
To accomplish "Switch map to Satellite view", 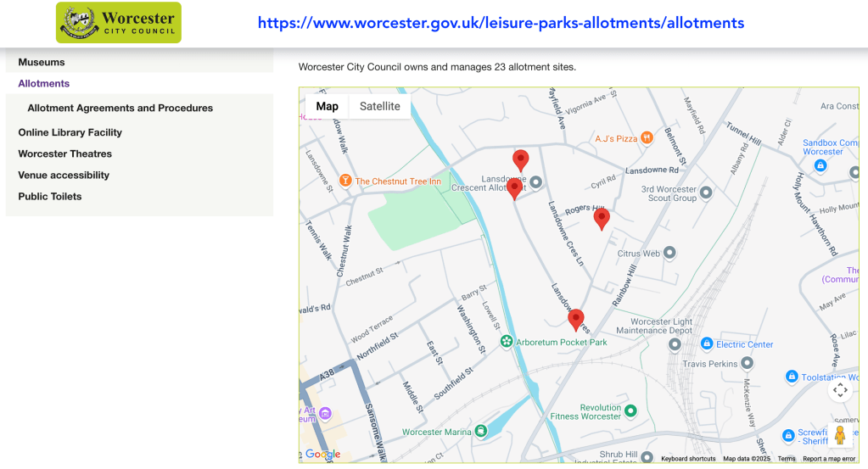I will [379, 106].
